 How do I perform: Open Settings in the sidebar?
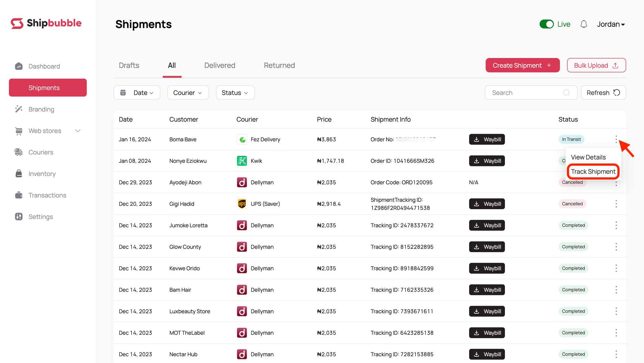click(x=40, y=217)
